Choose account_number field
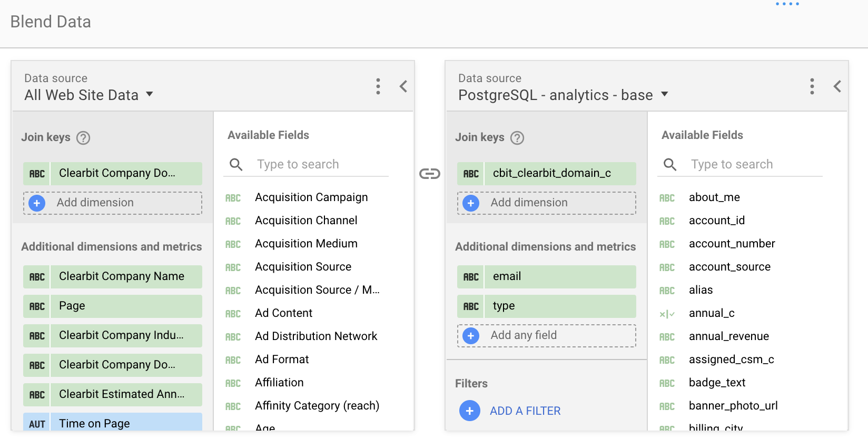Screen dimensions: 868x439 click(732, 244)
